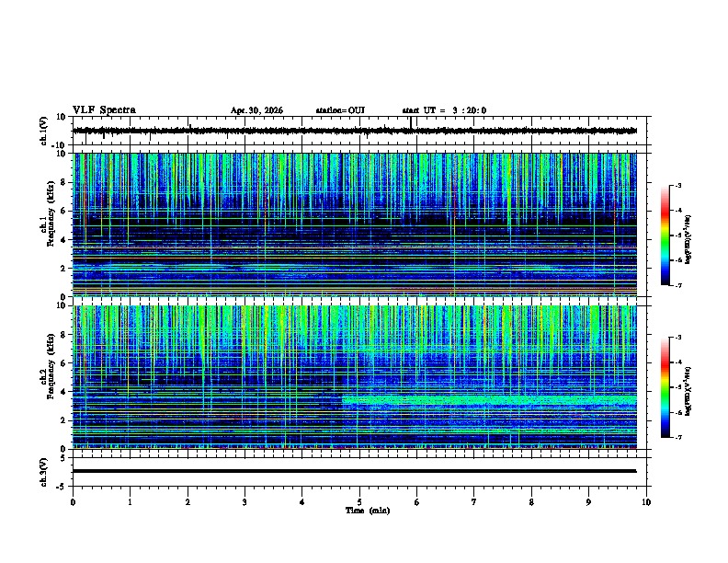Click the 9 minute tick label on the time axis
Screen dimensions: 728x563
tap(588, 502)
